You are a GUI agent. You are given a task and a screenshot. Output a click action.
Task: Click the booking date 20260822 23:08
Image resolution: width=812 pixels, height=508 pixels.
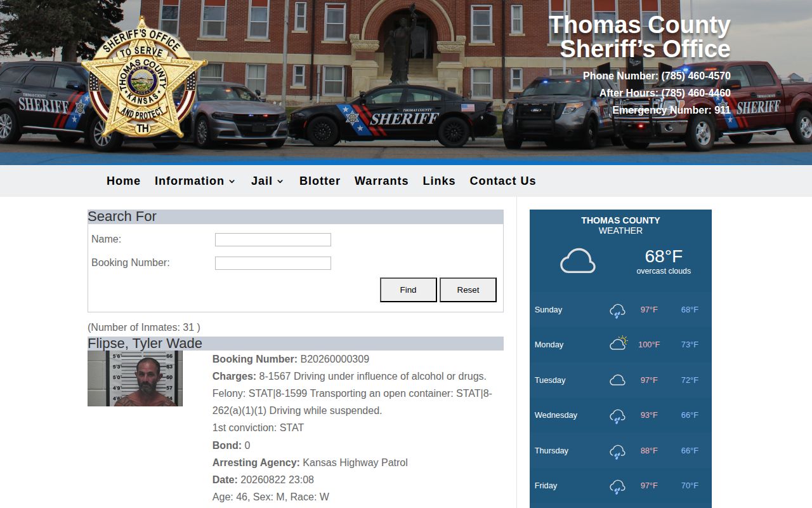click(x=277, y=479)
